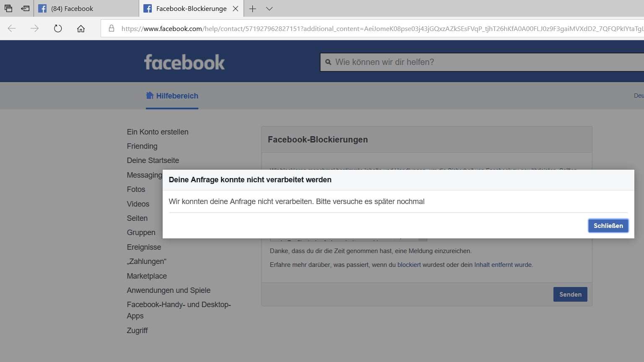Close the Facebook-Blockierungen tab

click(x=236, y=8)
